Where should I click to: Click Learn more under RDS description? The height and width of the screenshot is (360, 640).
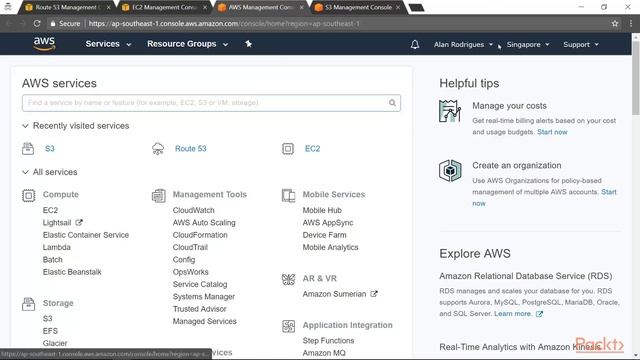(513, 314)
